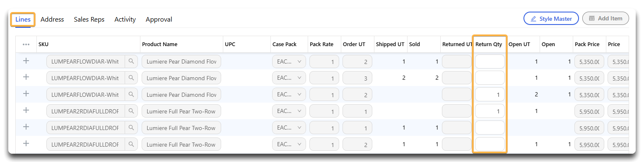Click the Return Qty field in first row

coord(490,61)
